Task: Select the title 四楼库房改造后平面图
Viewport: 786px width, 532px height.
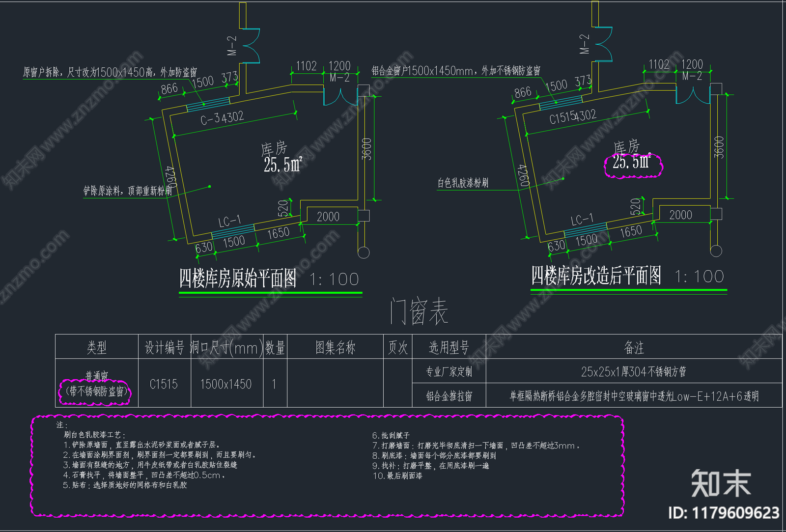Action: click(596, 276)
